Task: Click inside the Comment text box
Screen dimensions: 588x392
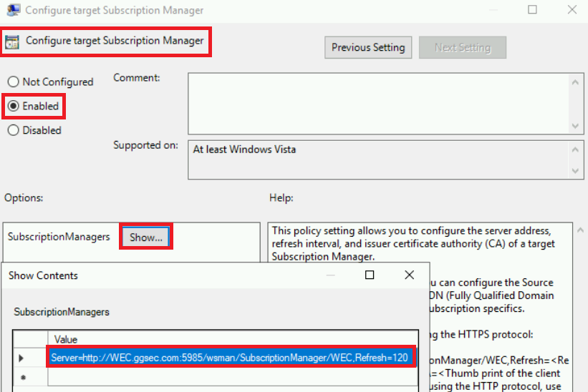Action: (379, 104)
